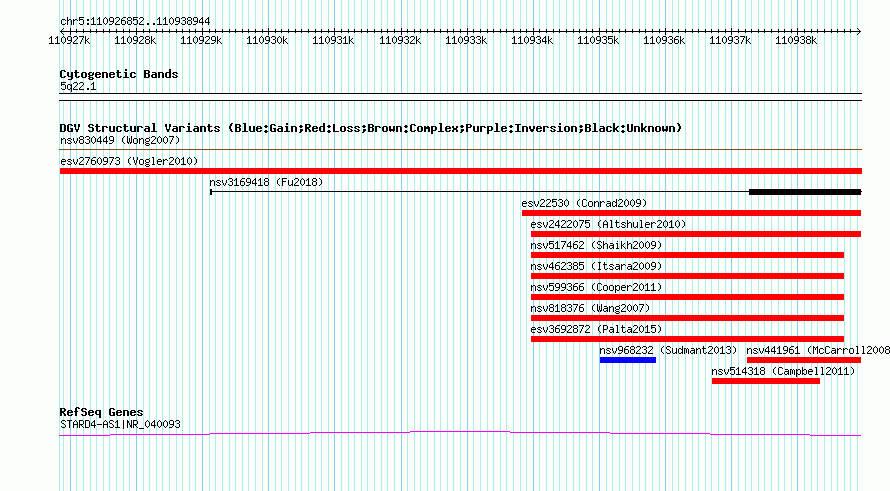Viewport: 890px width, 491px height.
Task: Open variant nsv462385 (Itsara2009) label
Action: tap(596, 266)
